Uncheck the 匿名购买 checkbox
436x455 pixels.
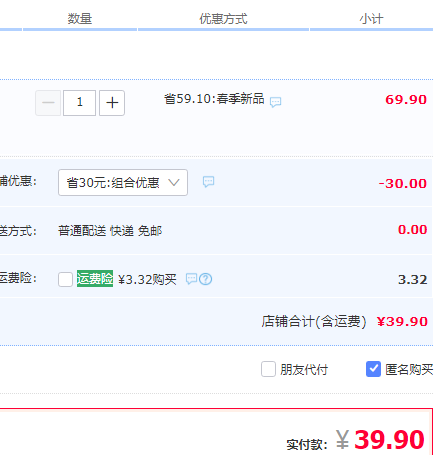373,369
